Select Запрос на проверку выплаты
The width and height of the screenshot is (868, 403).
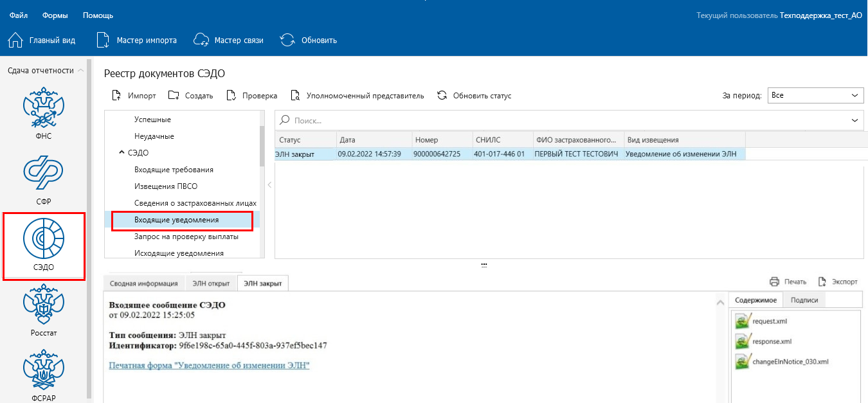[186, 237]
